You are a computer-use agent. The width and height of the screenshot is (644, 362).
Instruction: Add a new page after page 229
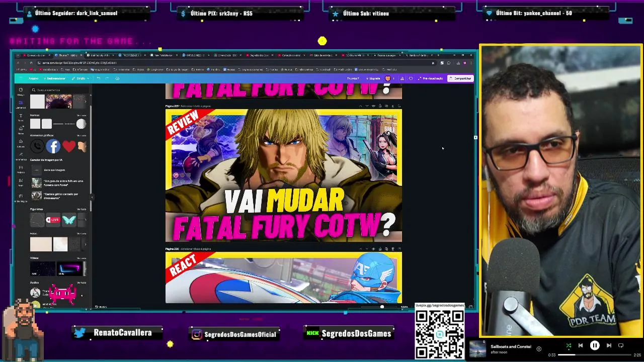tap(399, 106)
